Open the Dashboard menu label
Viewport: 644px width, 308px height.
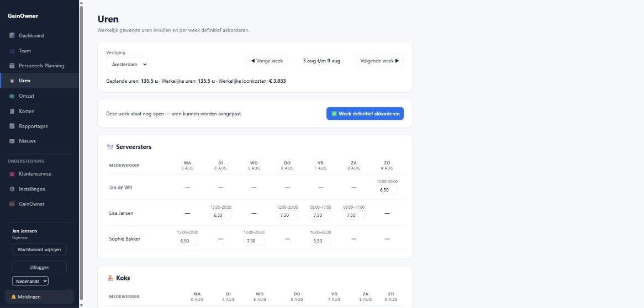click(31, 36)
